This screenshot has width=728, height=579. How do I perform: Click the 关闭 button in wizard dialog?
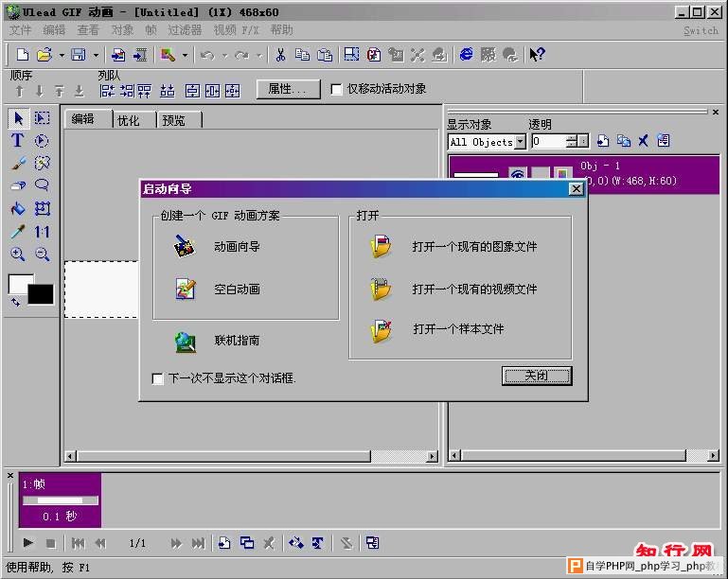[537, 376]
